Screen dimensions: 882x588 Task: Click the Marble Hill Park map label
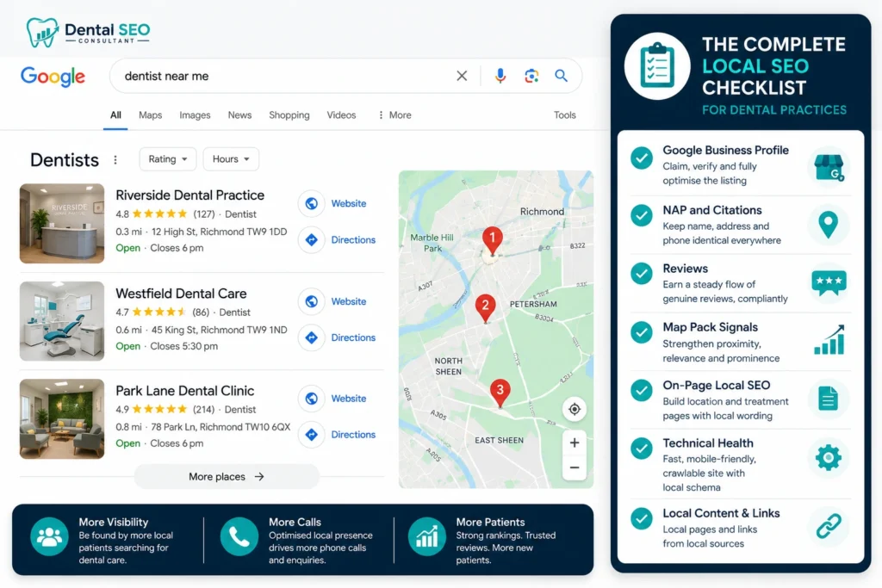pyautogui.click(x=432, y=243)
